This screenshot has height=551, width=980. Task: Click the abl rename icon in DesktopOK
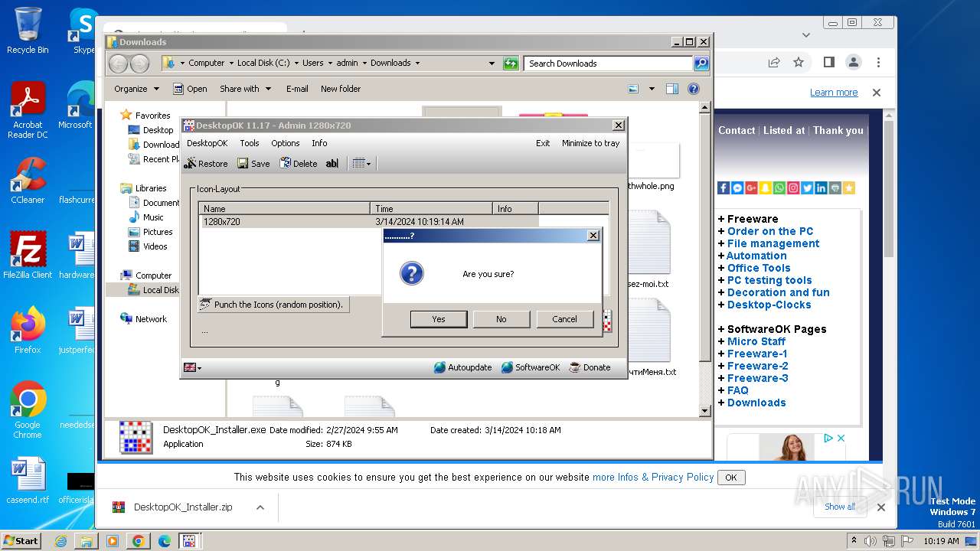click(x=332, y=163)
